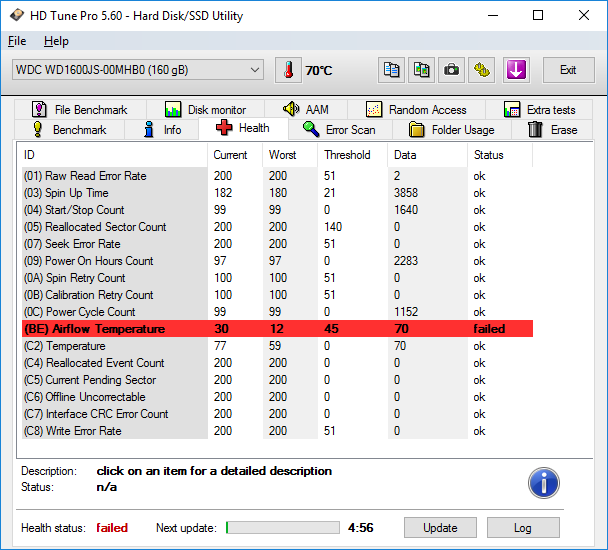Switch to the Error Scan tab

340,130
